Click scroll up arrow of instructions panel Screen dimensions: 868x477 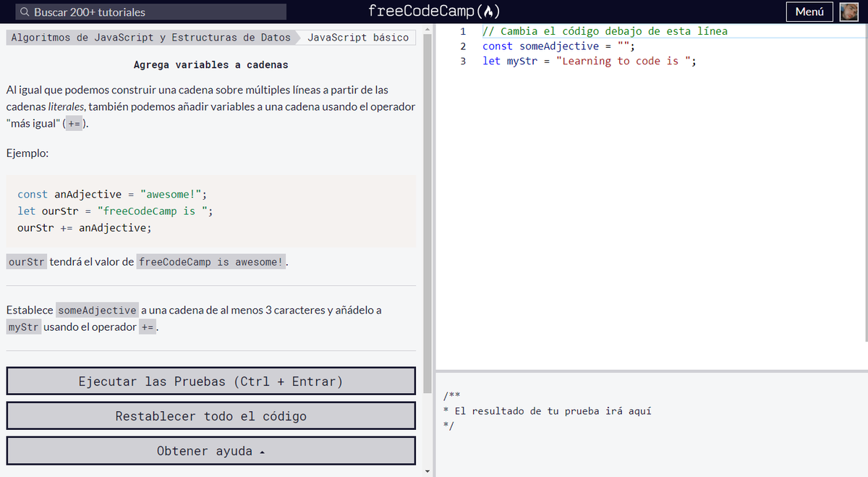coord(427,29)
